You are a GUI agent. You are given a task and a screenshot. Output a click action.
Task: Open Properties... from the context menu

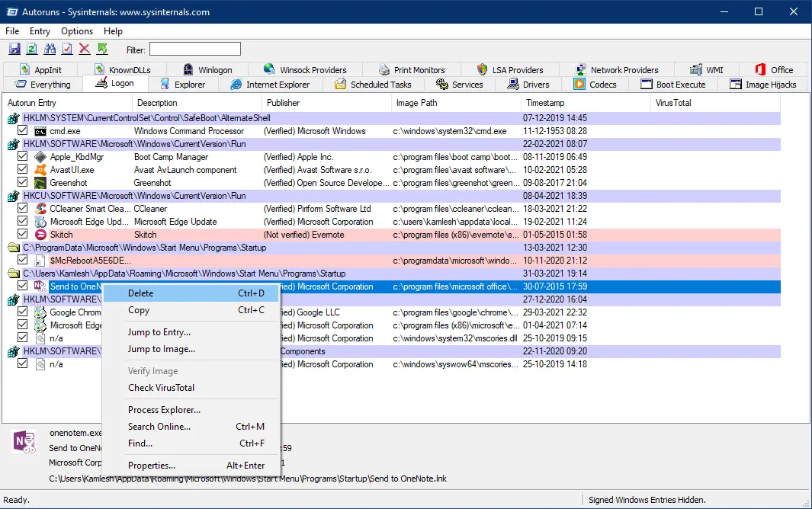(x=191, y=466)
